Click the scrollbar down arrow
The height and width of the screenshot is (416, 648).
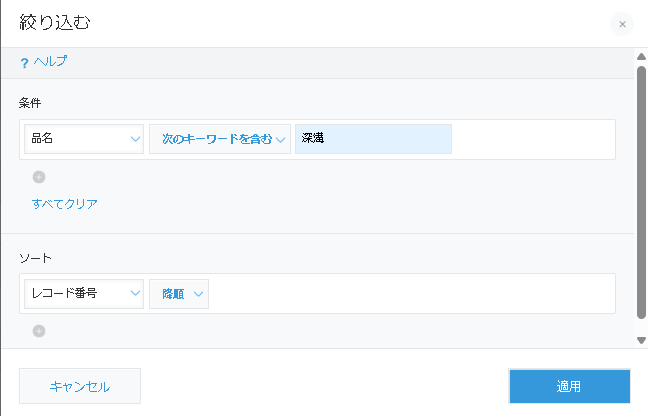click(641, 340)
